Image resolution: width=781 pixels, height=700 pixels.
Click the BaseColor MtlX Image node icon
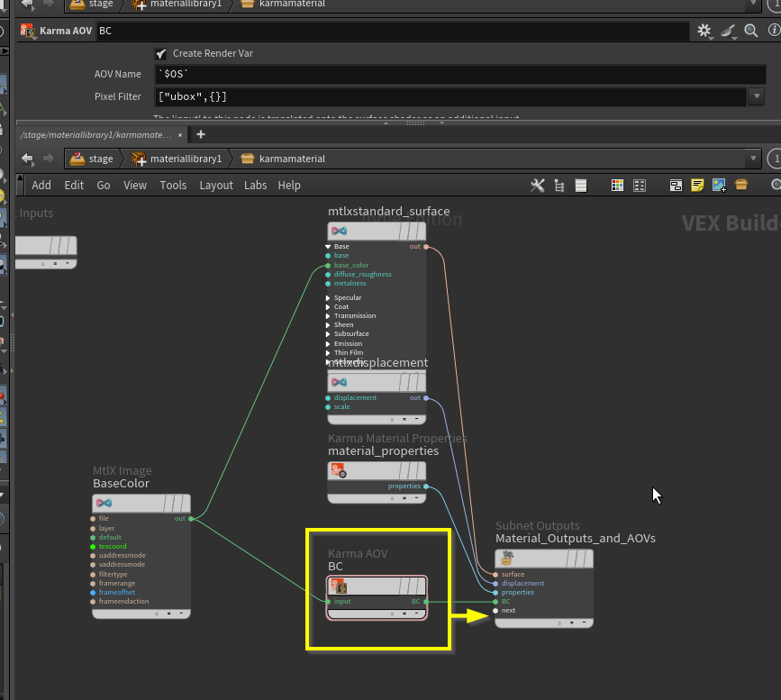104,504
